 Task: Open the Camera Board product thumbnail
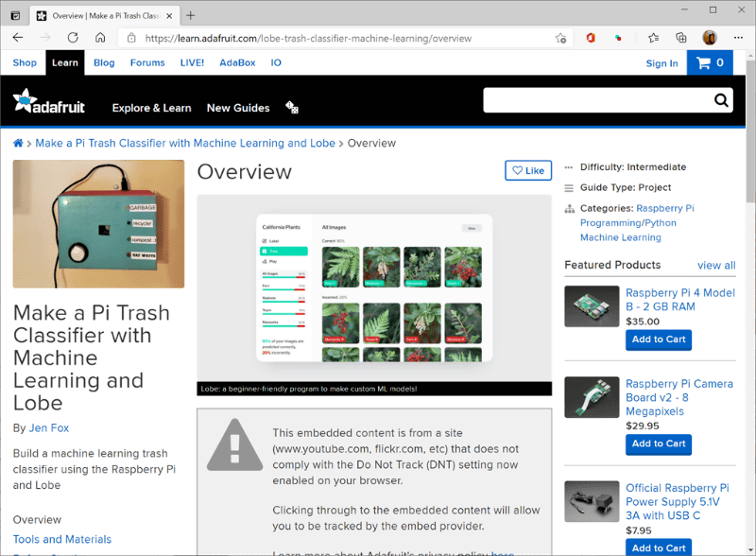[592, 397]
